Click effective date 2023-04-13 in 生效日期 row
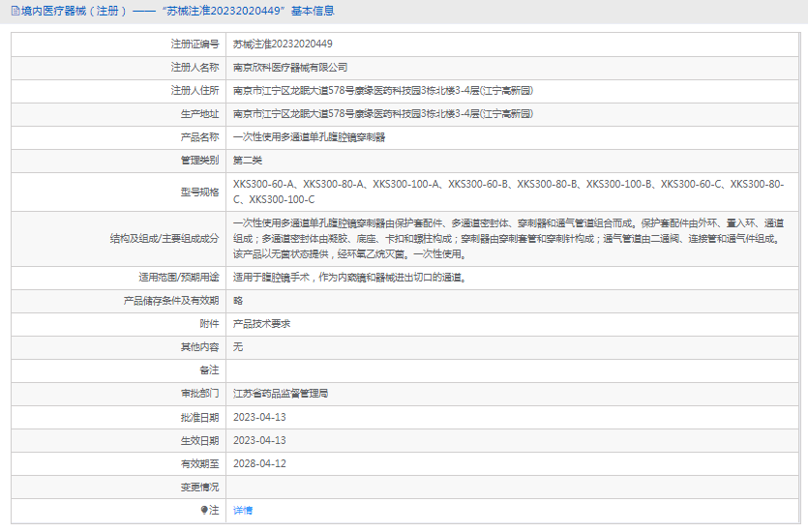 pos(259,440)
